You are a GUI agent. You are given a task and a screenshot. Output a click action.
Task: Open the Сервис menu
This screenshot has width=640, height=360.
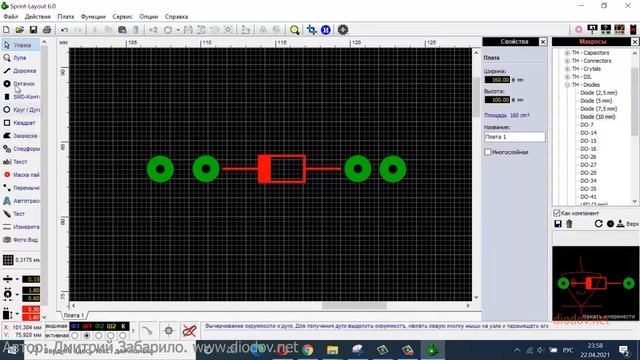[122, 17]
